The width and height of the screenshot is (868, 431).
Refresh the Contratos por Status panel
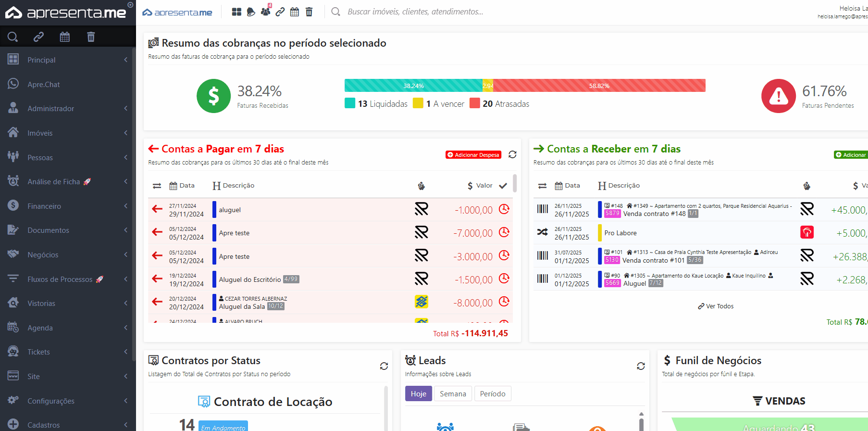pos(384,366)
